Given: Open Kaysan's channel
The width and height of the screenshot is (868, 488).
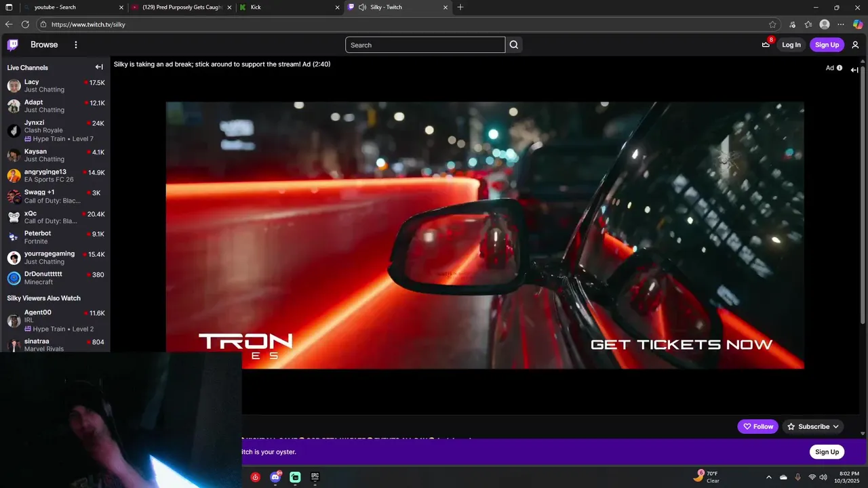Looking at the screenshot, I should (x=56, y=155).
